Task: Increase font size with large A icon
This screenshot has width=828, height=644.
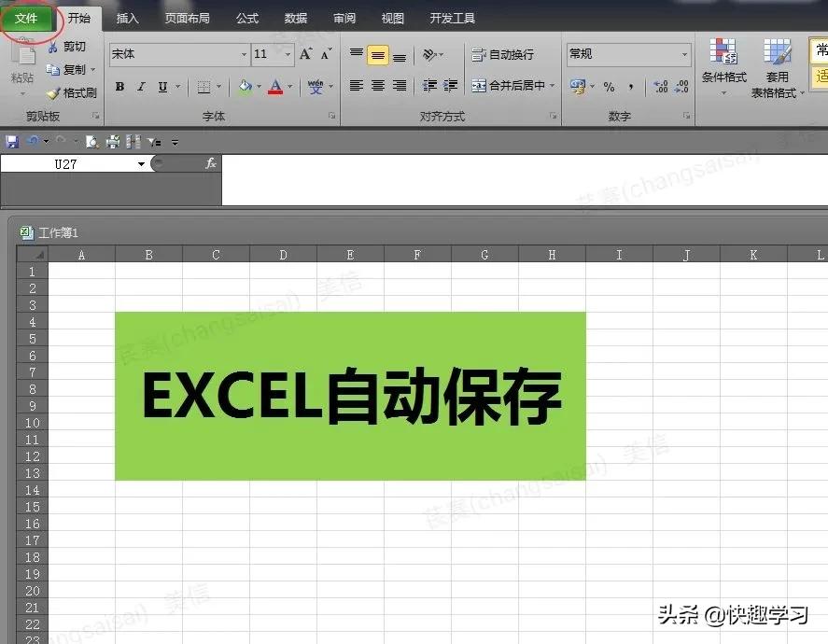Action: coord(306,54)
